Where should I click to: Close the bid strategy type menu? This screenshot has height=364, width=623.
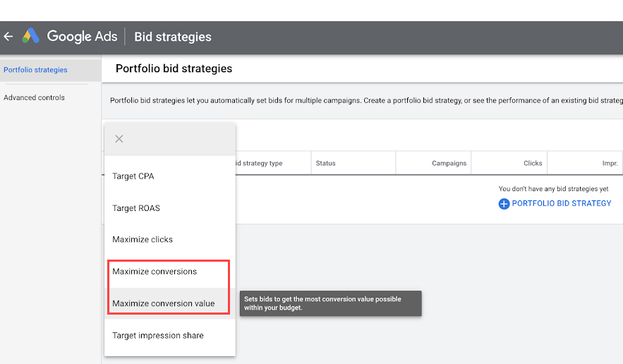(x=119, y=139)
